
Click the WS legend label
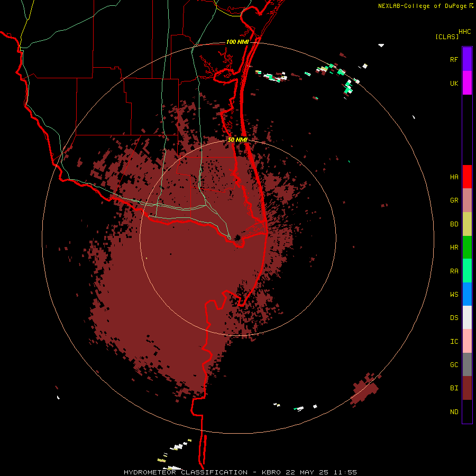coord(454,295)
